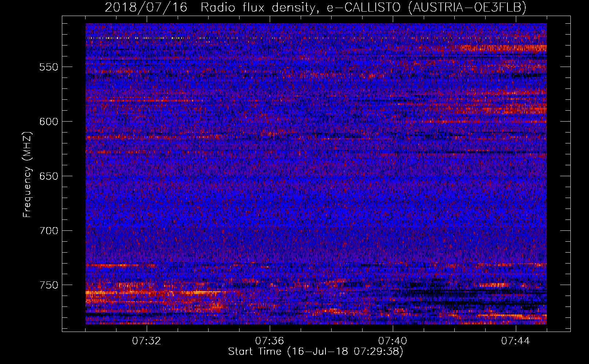Select the 650 frequency tick label
This screenshot has height=364, width=589.
coord(49,176)
